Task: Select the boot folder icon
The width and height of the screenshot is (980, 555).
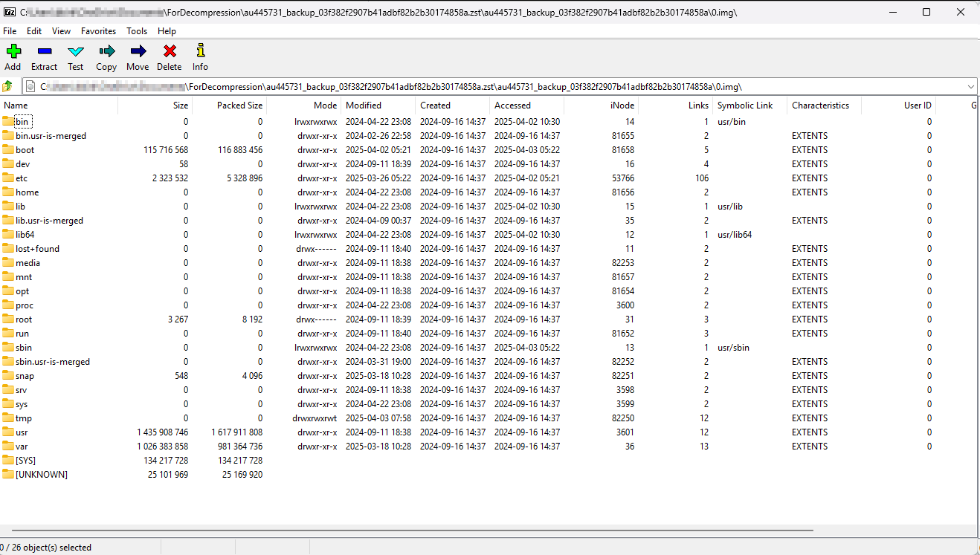Action: pos(8,150)
